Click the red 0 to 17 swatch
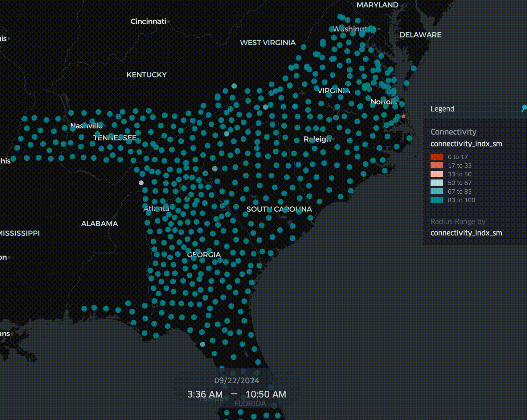The width and height of the screenshot is (527, 420). 436,157
